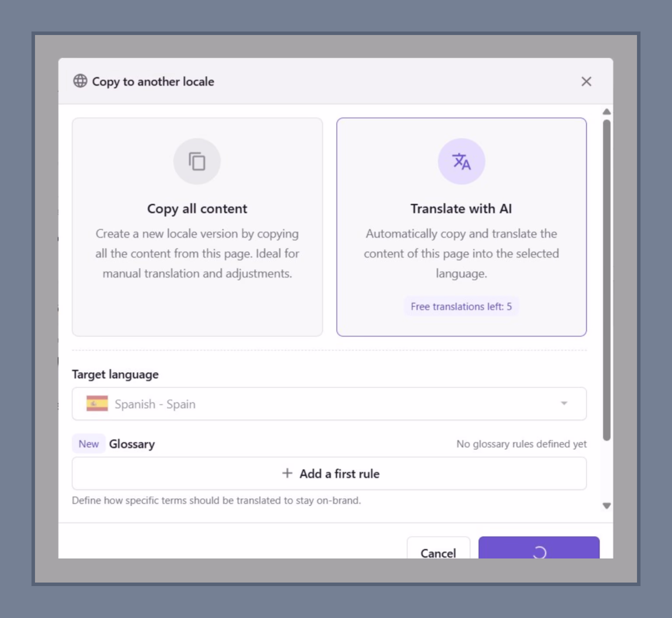Click the Free translations left: 5 badge
This screenshot has width=672, height=618.
coord(461,306)
